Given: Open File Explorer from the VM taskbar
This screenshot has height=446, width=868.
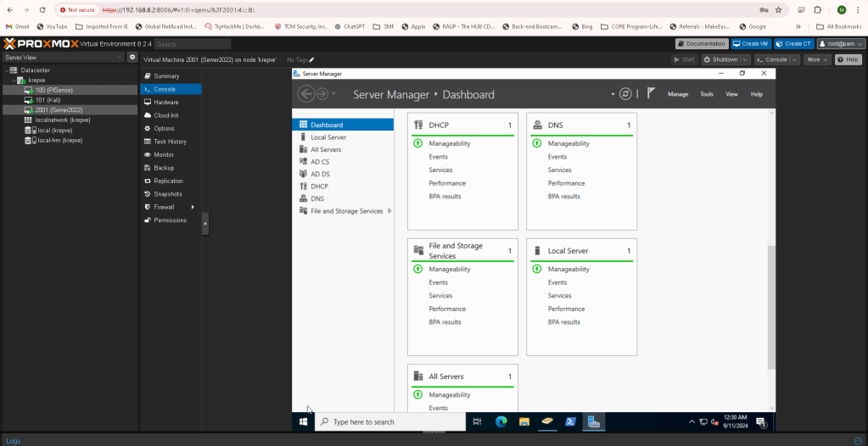Looking at the screenshot, I should [x=524, y=421].
